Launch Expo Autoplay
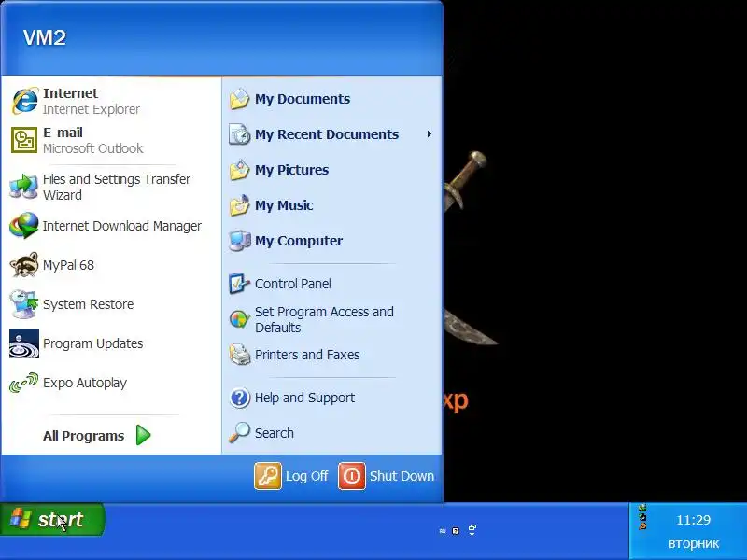 point(111,383)
